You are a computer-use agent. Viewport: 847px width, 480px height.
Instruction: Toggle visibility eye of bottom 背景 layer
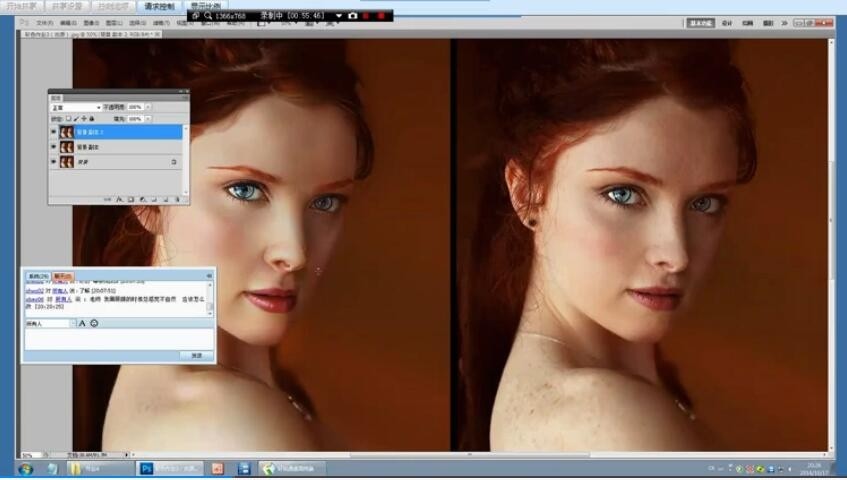tap(53, 161)
